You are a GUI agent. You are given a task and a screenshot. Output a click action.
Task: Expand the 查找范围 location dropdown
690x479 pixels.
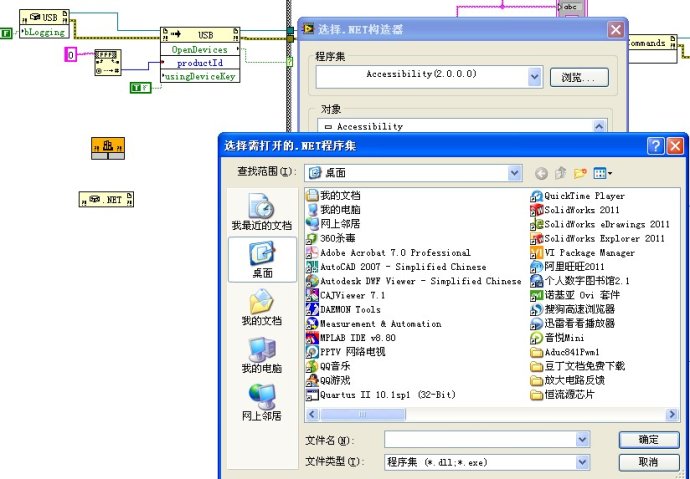pos(514,173)
